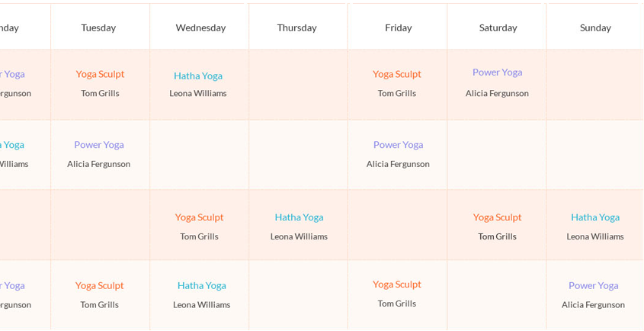Open Sunday's bottom-row Power Yoga class

click(x=593, y=286)
